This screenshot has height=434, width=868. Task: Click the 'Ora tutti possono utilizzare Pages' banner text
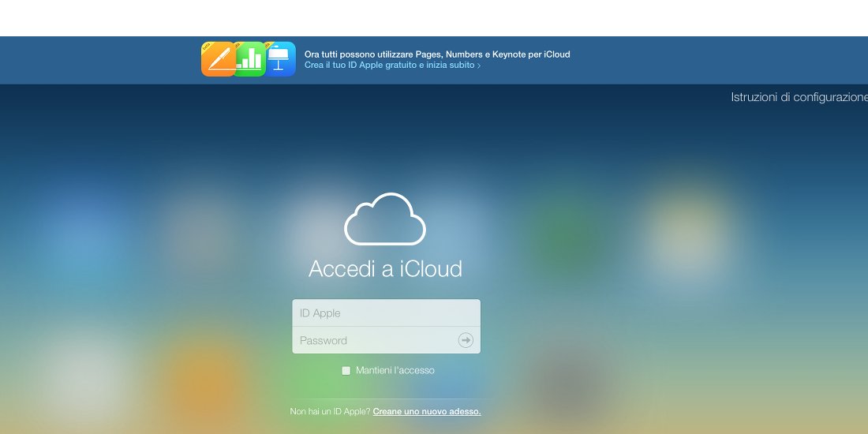tap(437, 54)
